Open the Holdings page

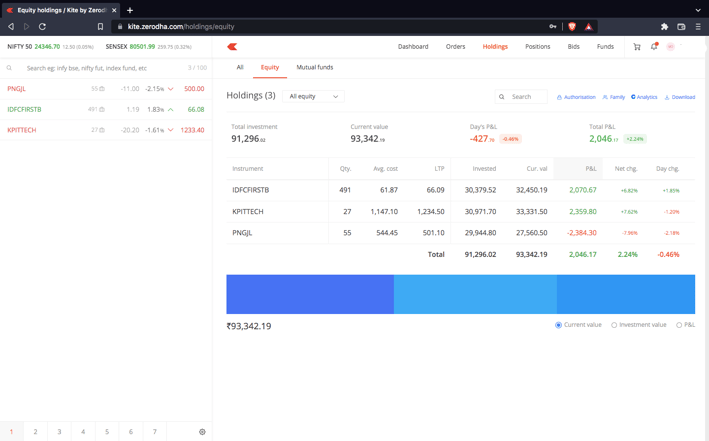[x=495, y=47]
